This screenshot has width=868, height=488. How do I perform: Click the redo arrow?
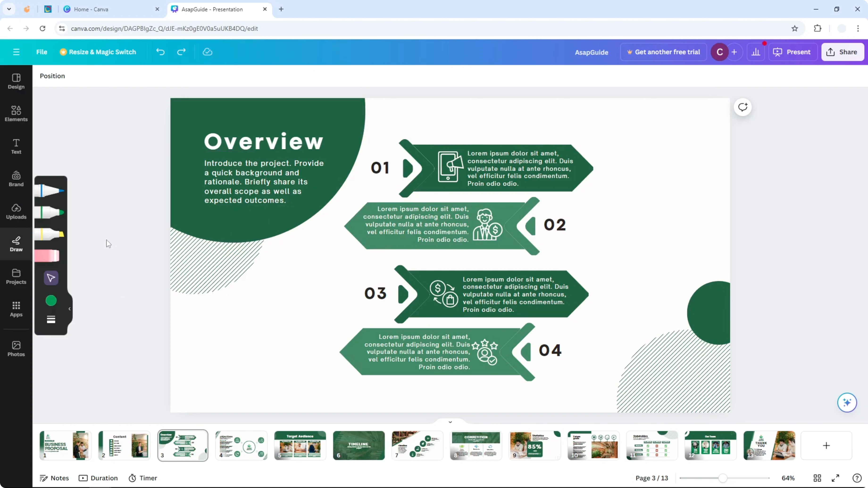pos(181,52)
